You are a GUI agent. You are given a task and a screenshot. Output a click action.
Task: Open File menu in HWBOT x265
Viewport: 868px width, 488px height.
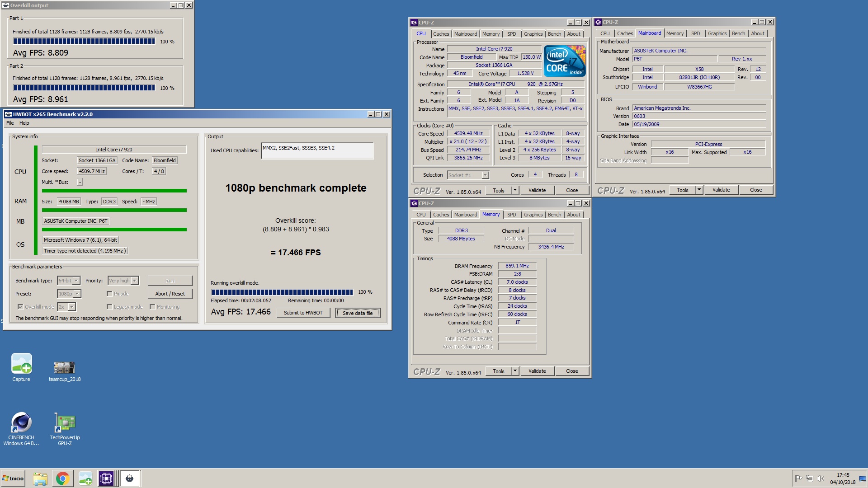click(x=10, y=123)
